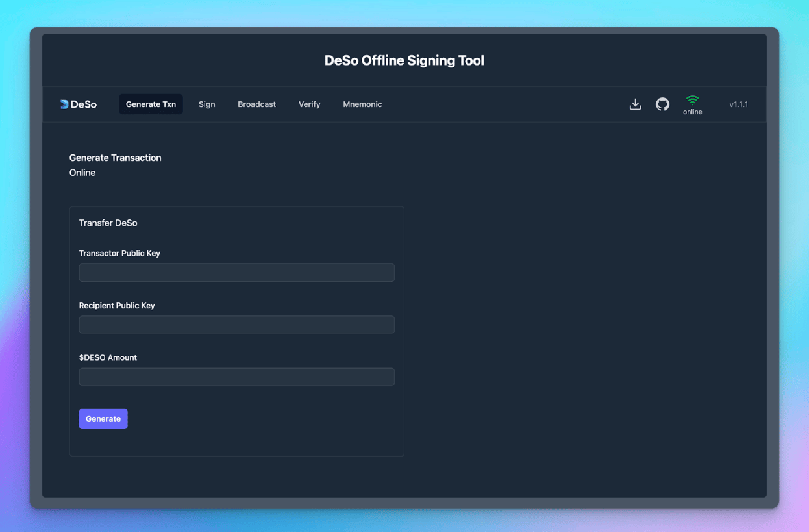The height and width of the screenshot is (532, 809).
Task: Click the Transactor Public Key label
Action: pyautogui.click(x=119, y=253)
